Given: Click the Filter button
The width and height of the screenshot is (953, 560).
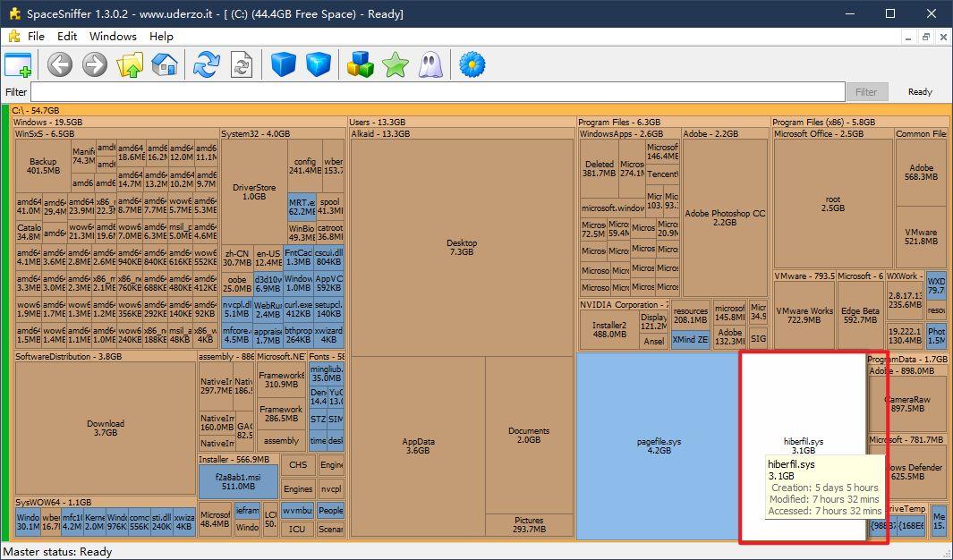Looking at the screenshot, I should pyautogui.click(x=865, y=92).
